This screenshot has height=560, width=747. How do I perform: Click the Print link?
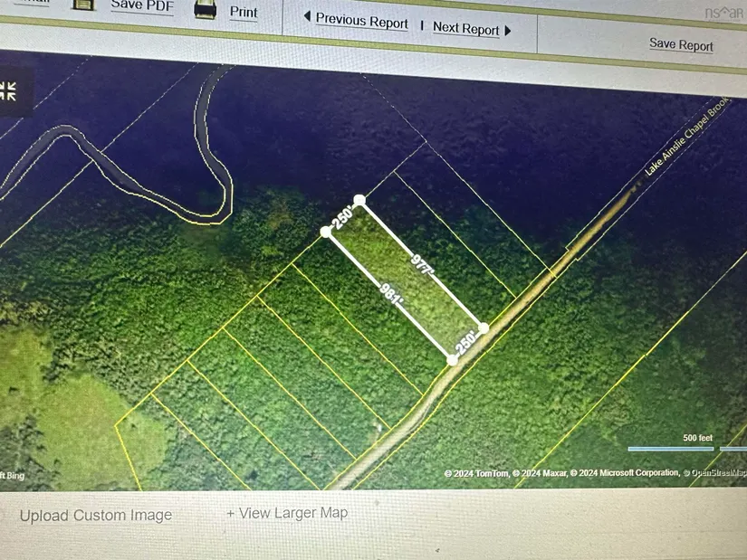click(244, 13)
